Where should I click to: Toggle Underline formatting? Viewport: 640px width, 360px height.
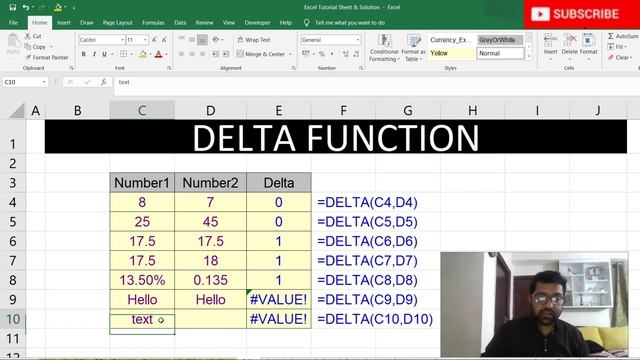(x=104, y=54)
